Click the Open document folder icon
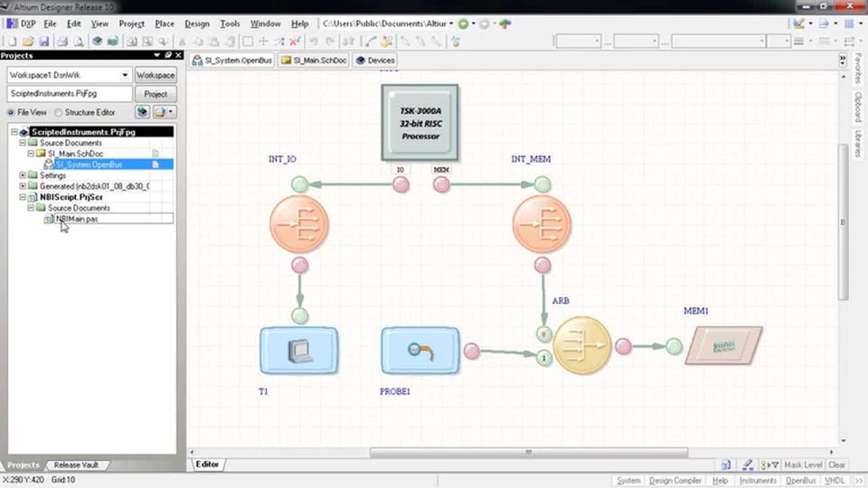This screenshot has height=488, width=868. tap(28, 42)
